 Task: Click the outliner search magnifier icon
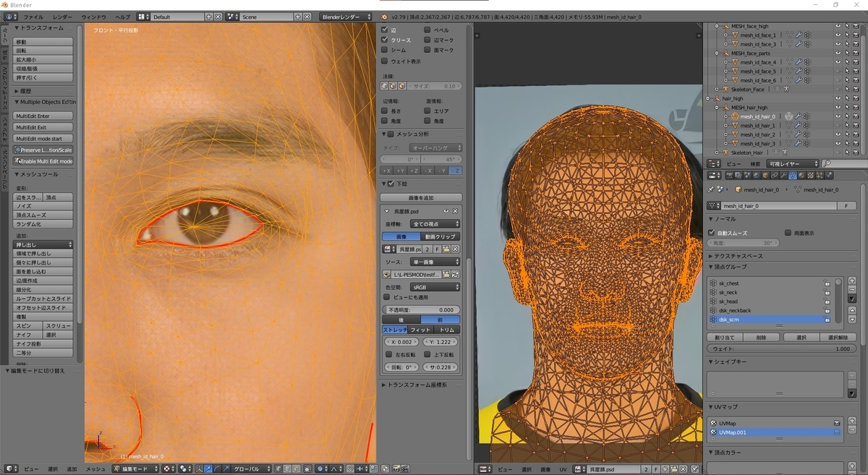click(x=827, y=164)
